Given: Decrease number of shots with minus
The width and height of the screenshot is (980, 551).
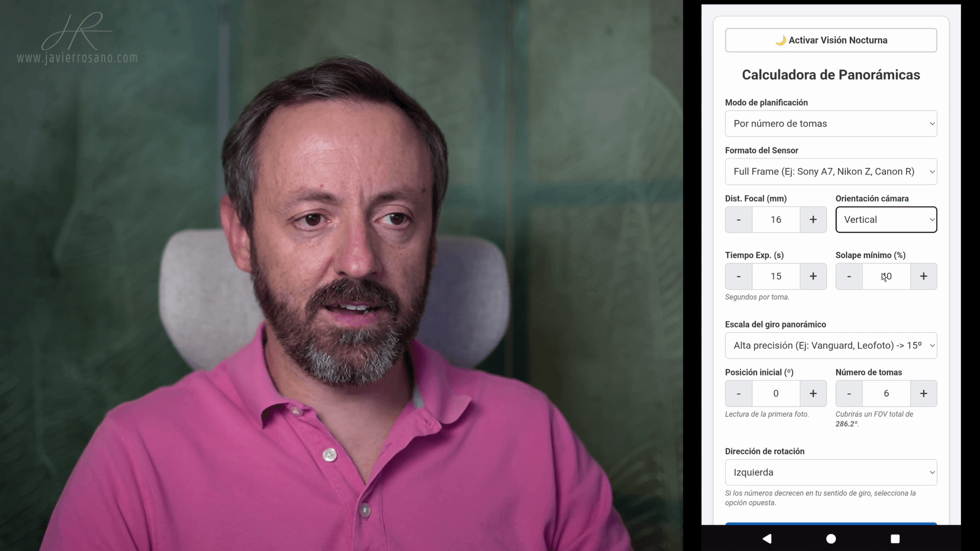Looking at the screenshot, I should point(849,393).
